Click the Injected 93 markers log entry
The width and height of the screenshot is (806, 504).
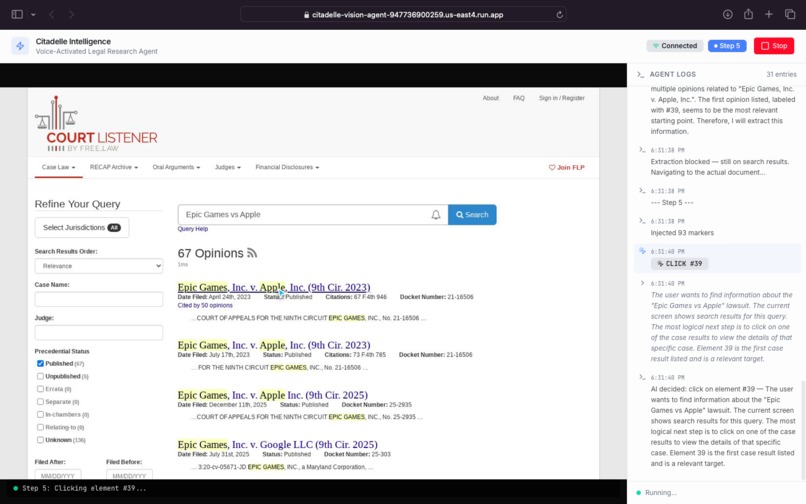click(x=682, y=232)
